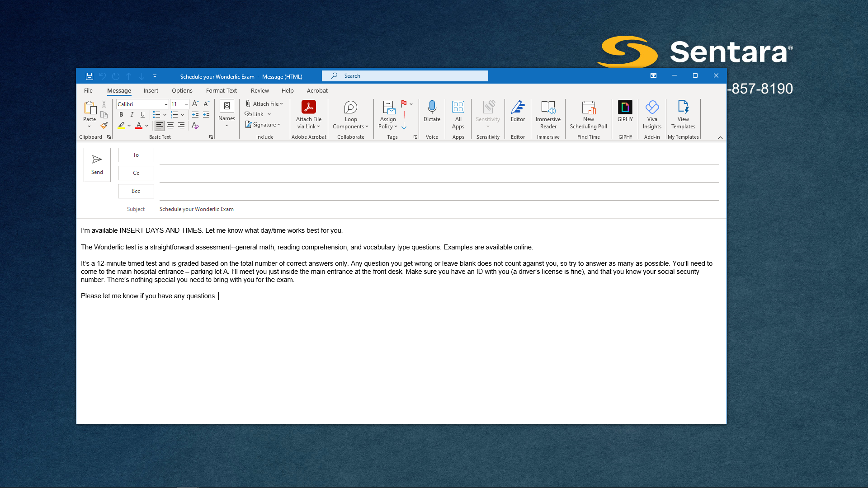Toggle Align Right paragraph alignment
Viewport: 868px width, 488px height.
coord(181,126)
